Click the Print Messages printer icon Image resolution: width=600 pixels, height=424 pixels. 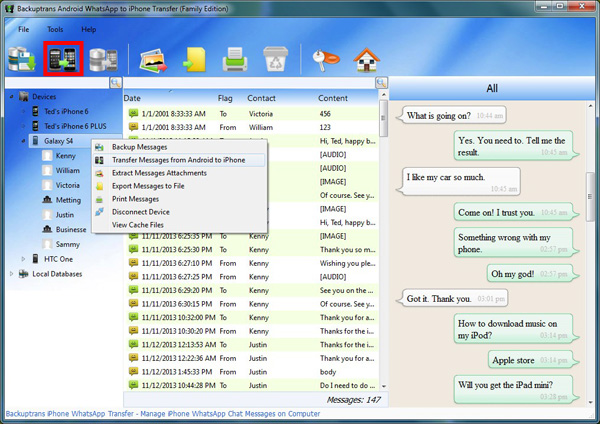click(x=235, y=59)
